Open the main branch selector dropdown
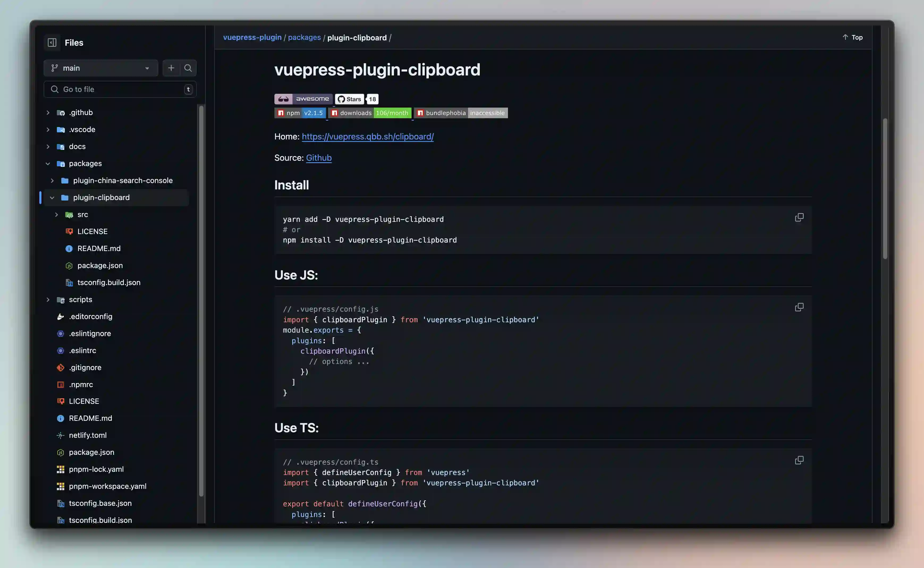 (101, 68)
